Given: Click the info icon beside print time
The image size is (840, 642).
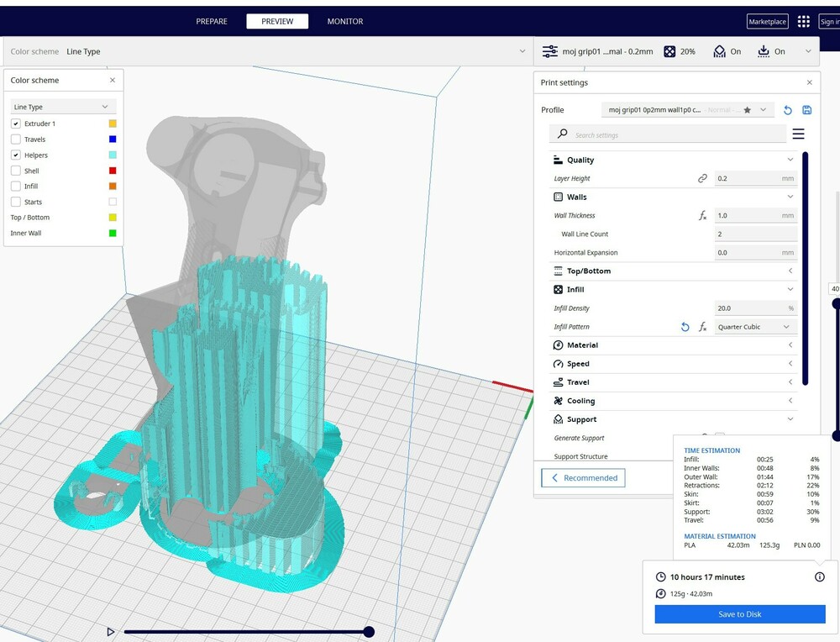Looking at the screenshot, I should pyautogui.click(x=819, y=577).
